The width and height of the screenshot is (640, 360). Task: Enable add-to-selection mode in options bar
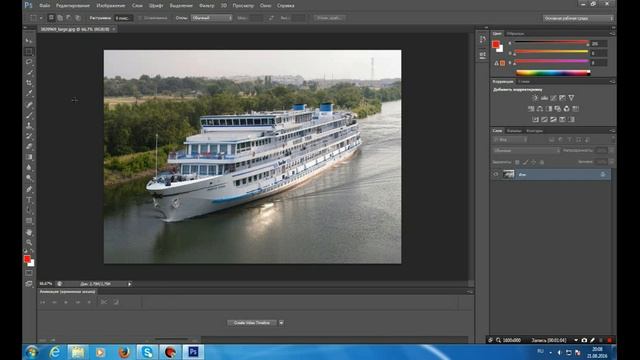pos(60,18)
